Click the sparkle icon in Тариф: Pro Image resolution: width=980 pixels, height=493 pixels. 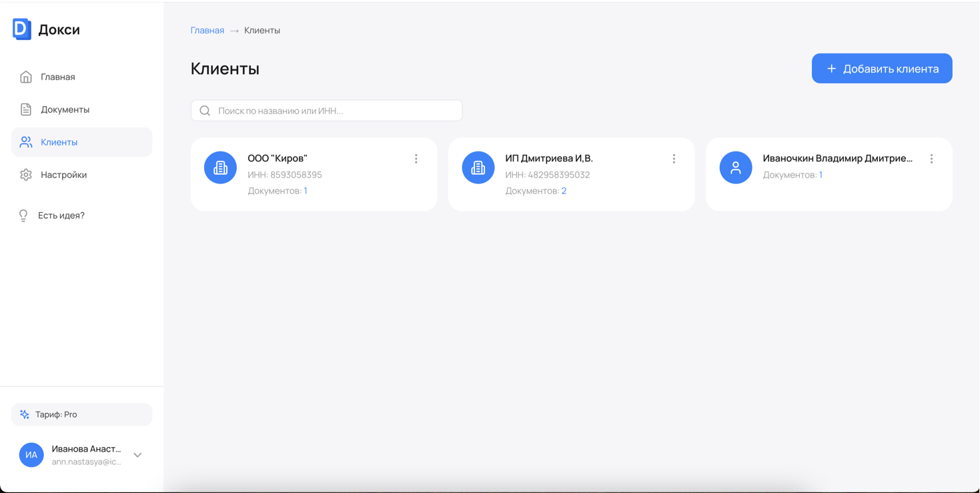(25, 414)
